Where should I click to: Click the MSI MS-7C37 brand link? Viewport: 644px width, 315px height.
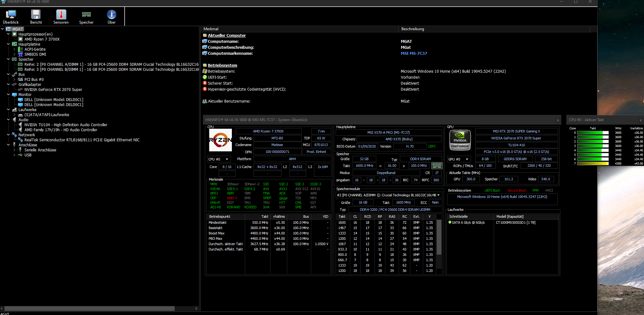[x=414, y=53]
